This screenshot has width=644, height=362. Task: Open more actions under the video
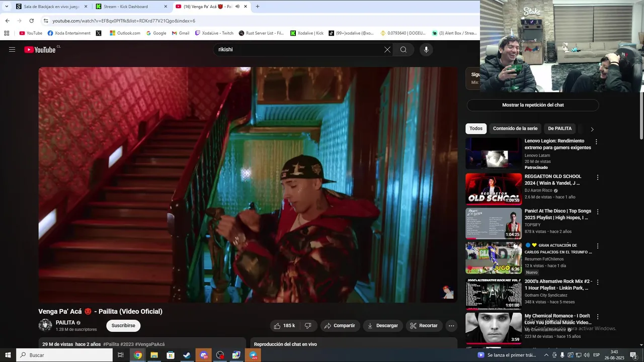(451, 325)
